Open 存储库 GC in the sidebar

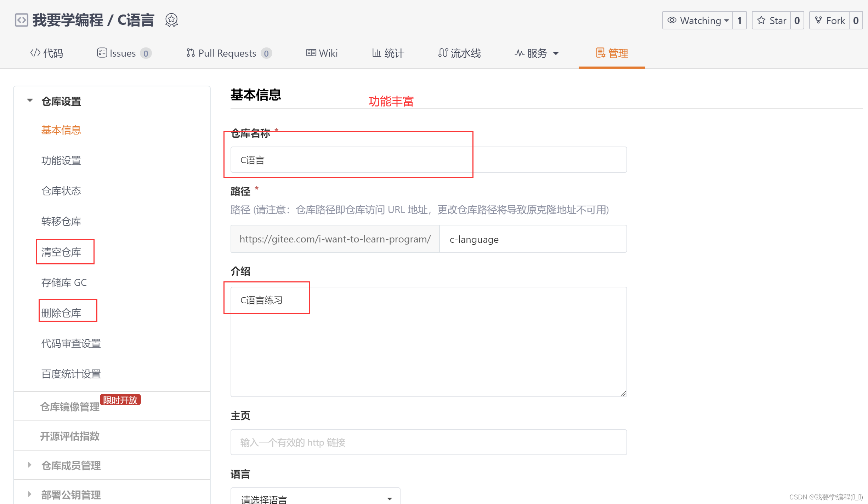(64, 282)
